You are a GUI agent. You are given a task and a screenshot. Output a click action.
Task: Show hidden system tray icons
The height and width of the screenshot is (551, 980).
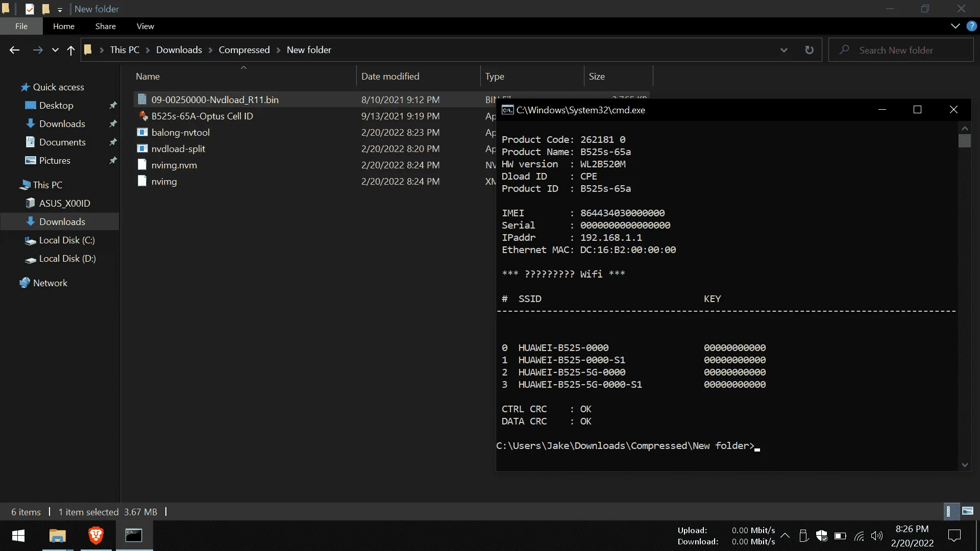tap(786, 536)
